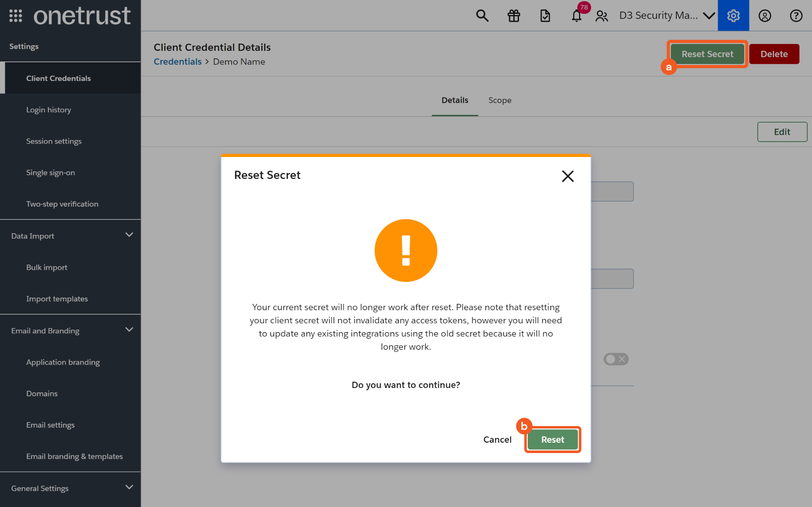The height and width of the screenshot is (507, 812).
Task: Open the gift box icon
Action: coord(513,16)
